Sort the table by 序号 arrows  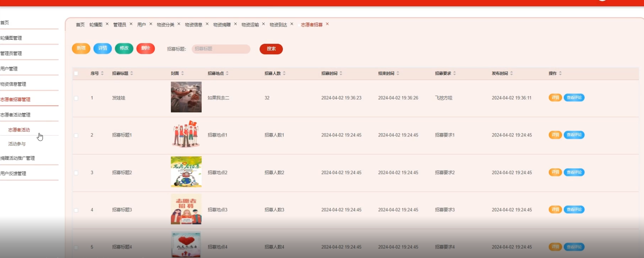[102, 73]
